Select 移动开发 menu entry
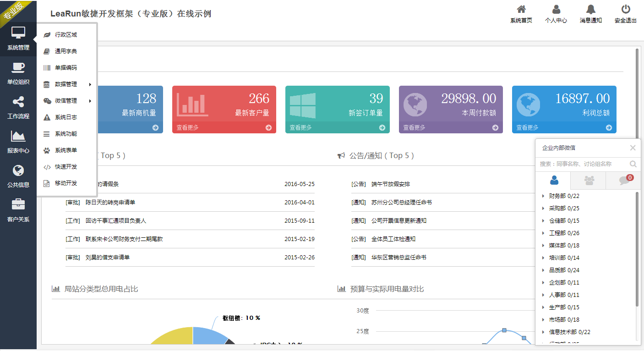644x351 pixels. 67,183
